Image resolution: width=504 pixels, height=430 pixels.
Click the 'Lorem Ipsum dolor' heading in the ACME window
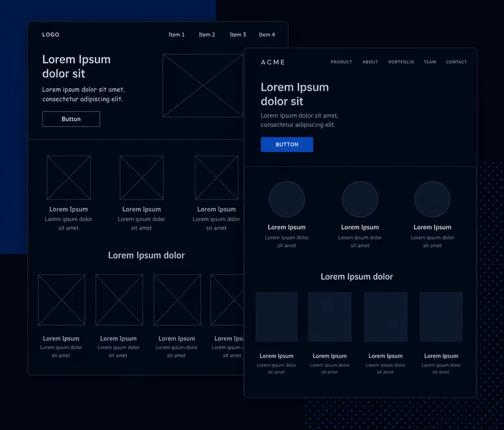point(357,277)
